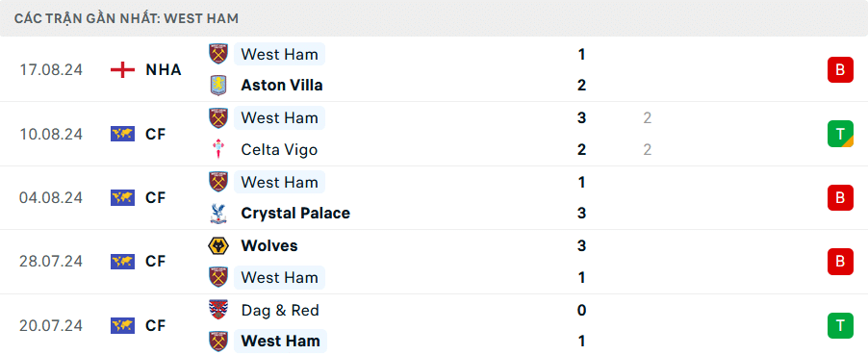Click the world map icon for the 20.07.24 match
This screenshot has width=868, height=355.
122,325
